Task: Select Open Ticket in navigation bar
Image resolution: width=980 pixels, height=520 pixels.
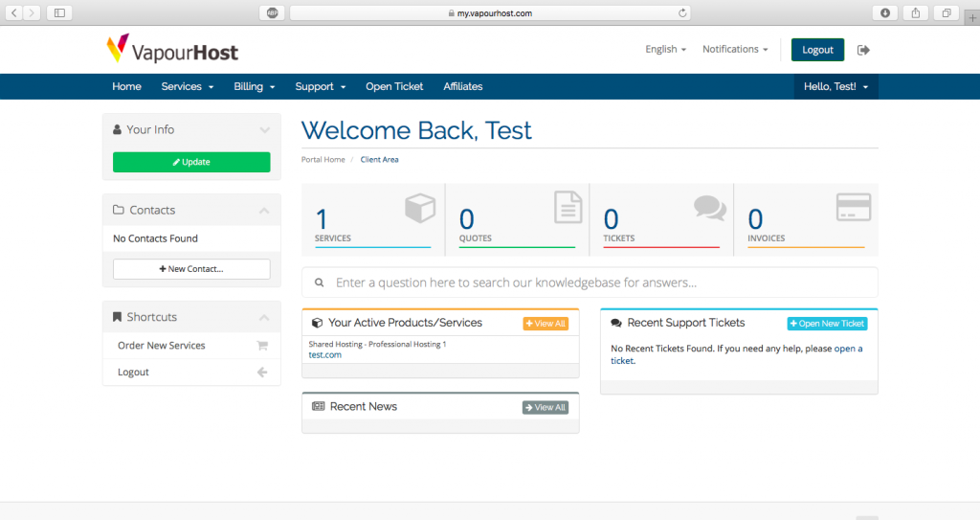Action: (x=394, y=86)
